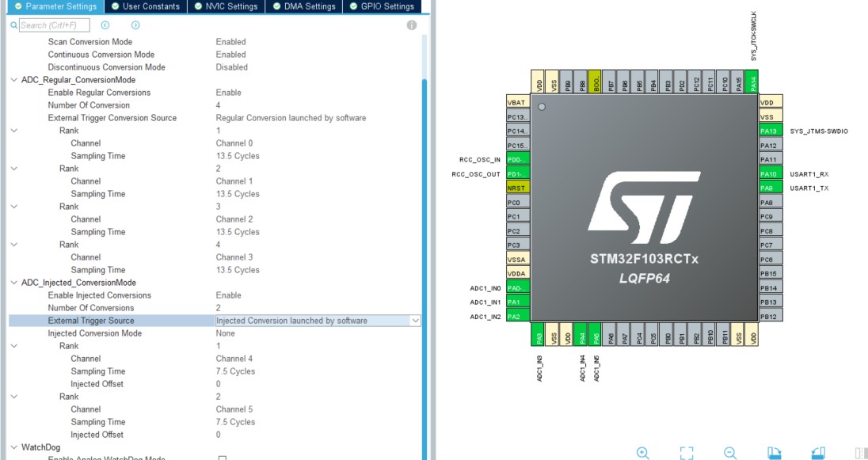The width and height of the screenshot is (868, 460).
Task: Click the Enable Injected Conversions row
Action: (x=215, y=295)
